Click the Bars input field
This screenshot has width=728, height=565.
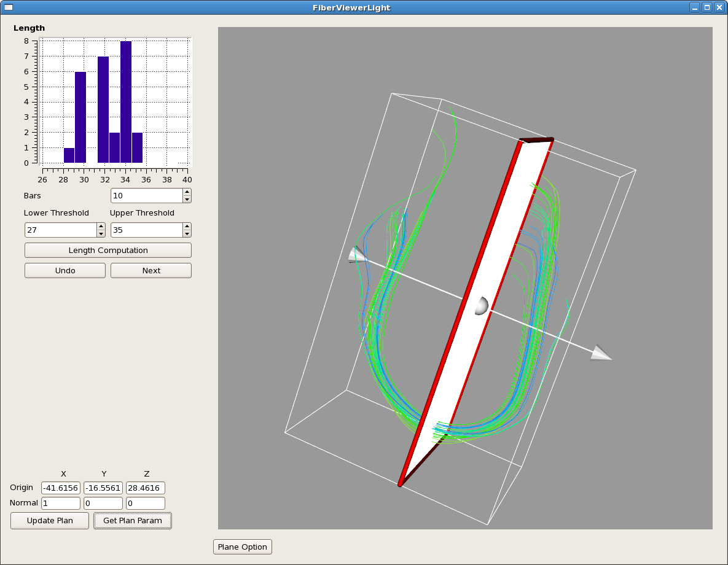[147, 196]
